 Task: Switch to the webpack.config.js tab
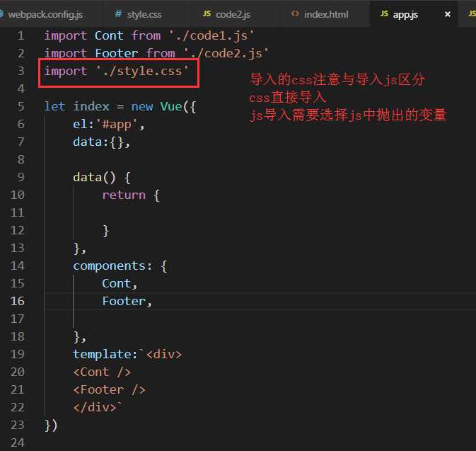tap(45, 14)
